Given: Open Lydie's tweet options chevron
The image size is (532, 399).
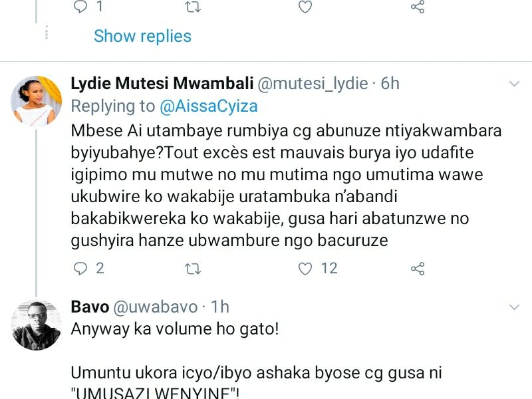Looking at the screenshot, I should click(514, 84).
